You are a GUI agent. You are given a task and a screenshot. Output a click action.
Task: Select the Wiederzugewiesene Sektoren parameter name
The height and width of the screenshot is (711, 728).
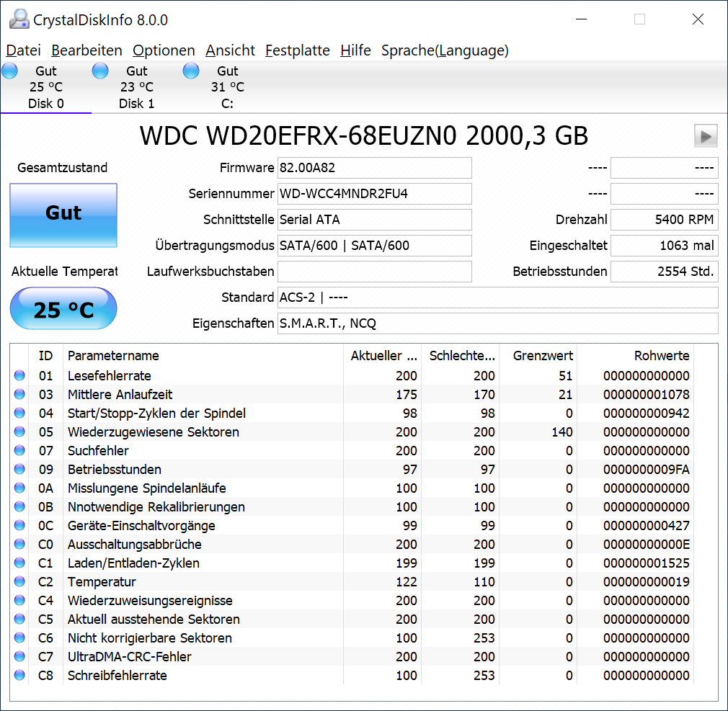[x=154, y=432]
